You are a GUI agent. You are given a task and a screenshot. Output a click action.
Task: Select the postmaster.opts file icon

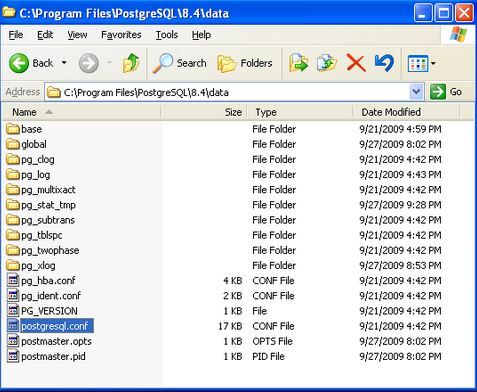(13, 341)
